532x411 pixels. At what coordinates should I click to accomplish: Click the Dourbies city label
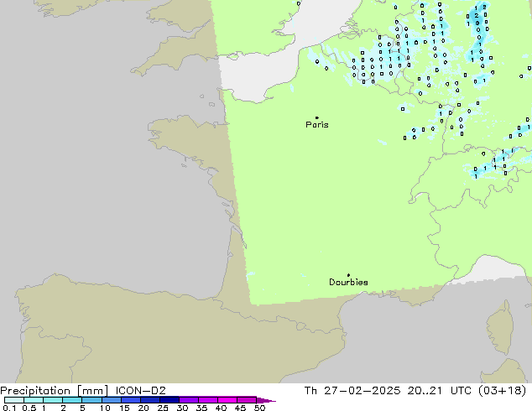(348, 282)
